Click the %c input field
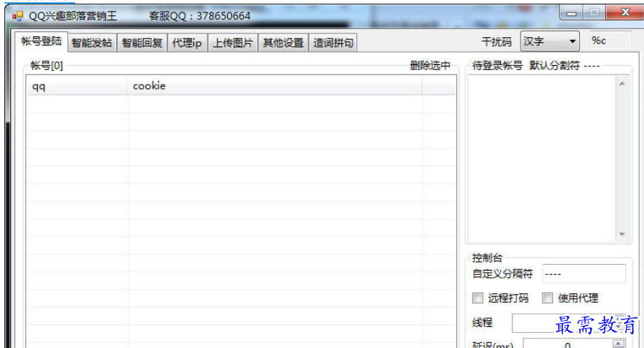Image resolution: width=644 pixels, height=348 pixels. [610, 41]
